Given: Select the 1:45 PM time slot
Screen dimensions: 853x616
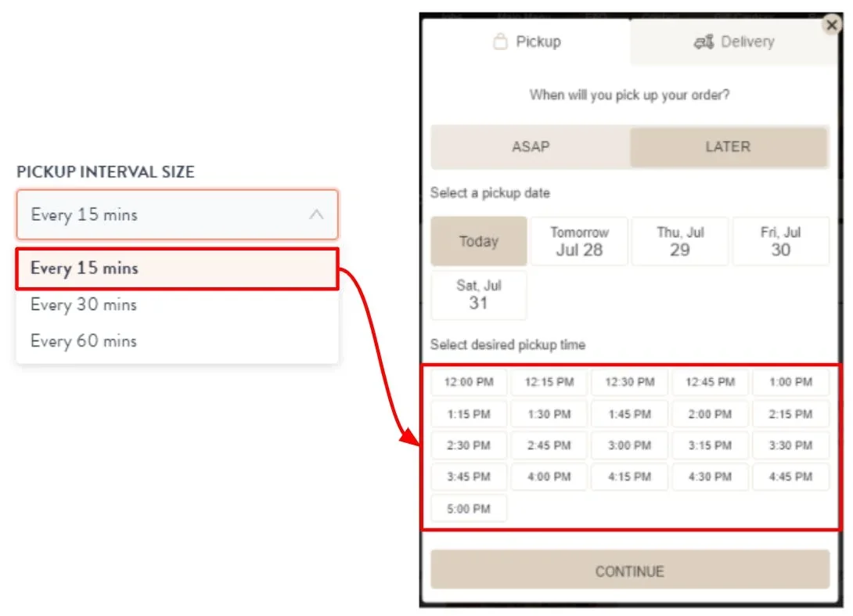Looking at the screenshot, I should point(630,414).
